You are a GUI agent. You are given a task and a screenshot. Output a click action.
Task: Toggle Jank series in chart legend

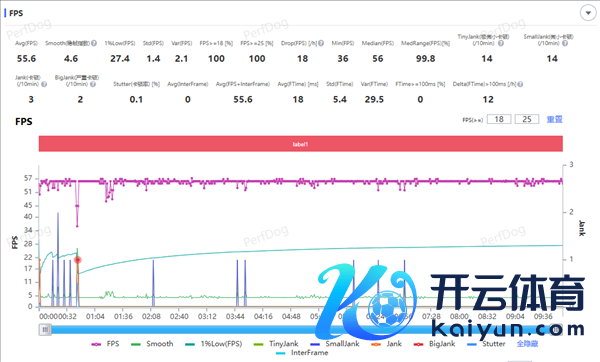pyautogui.click(x=386, y=344)
